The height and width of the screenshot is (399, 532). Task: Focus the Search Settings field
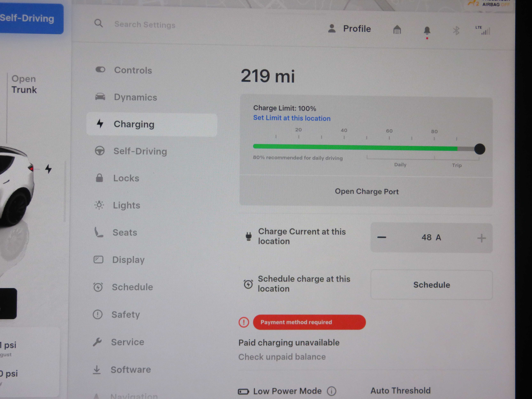click(x=145, y=25)
